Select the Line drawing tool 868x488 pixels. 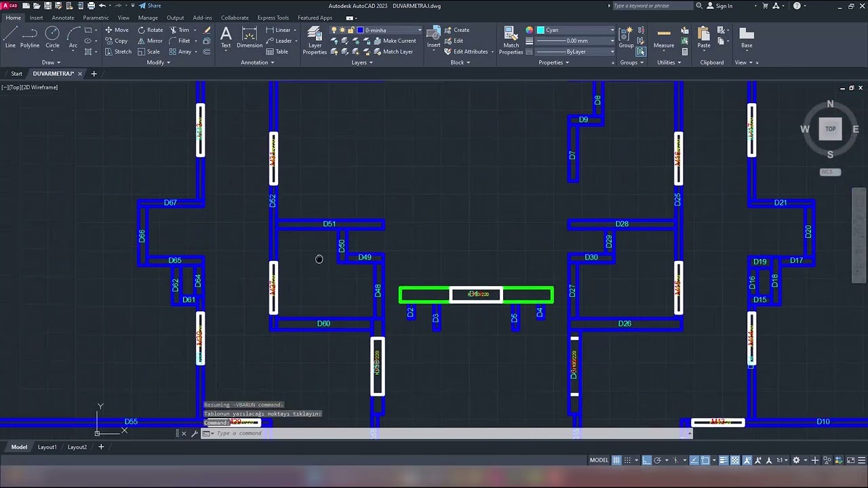click(x=10, y=37)
